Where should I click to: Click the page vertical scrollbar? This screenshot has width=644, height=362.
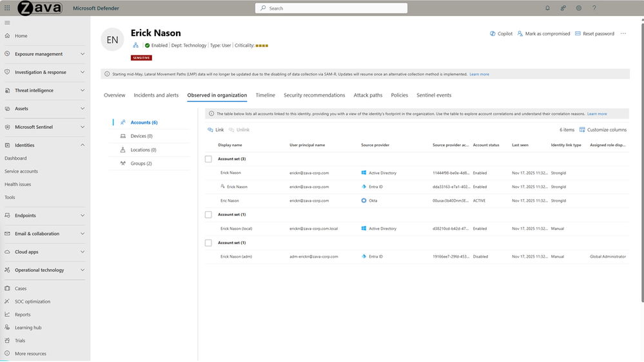(642, 164)
